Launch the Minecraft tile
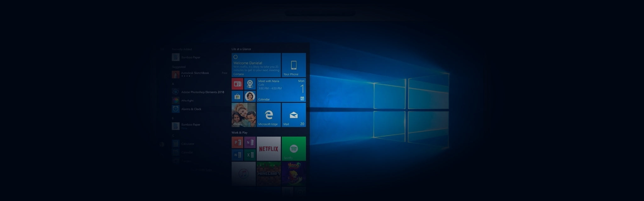 coord(269,173)
